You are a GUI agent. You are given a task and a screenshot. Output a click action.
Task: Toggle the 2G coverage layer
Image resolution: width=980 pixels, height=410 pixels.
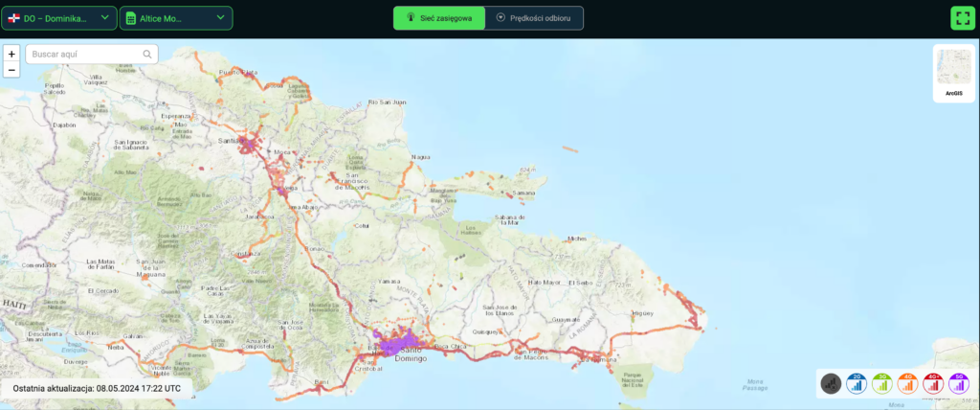point(857,384)
